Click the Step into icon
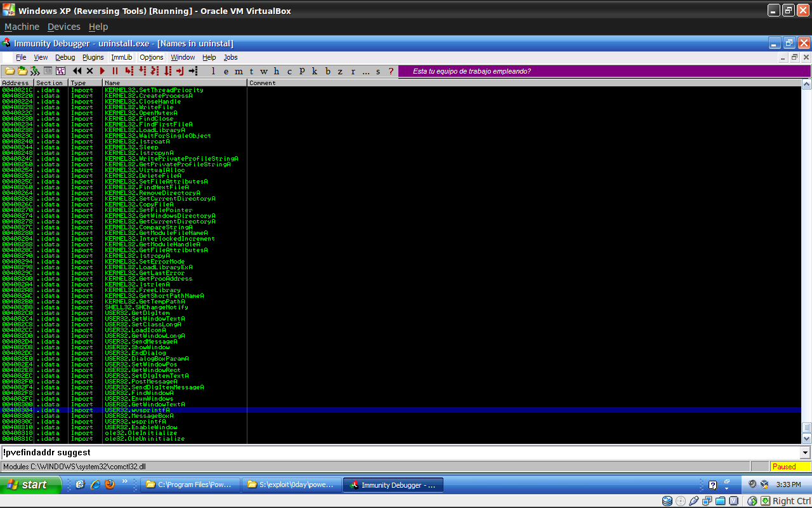 pyautogui.click(x=129, y=71)
